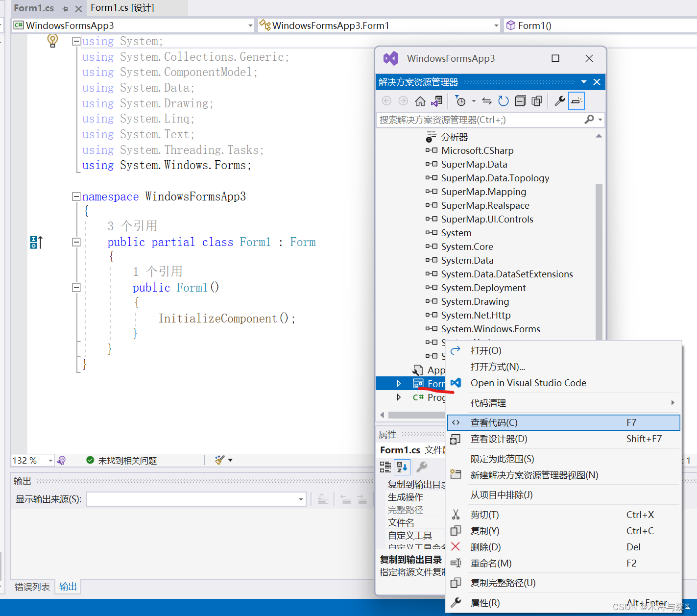Click the Solution Explorer home icon
Screen dimensions: 697x616
point(420,100)
